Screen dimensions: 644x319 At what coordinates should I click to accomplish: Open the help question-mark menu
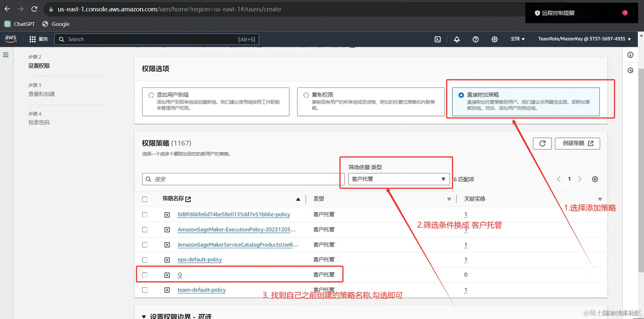[475, 39]
